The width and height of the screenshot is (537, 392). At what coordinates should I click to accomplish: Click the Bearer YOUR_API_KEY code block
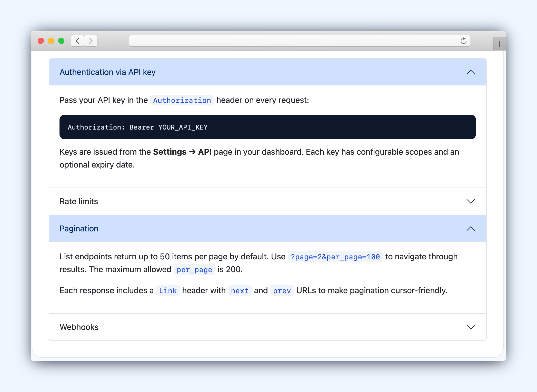268,127
